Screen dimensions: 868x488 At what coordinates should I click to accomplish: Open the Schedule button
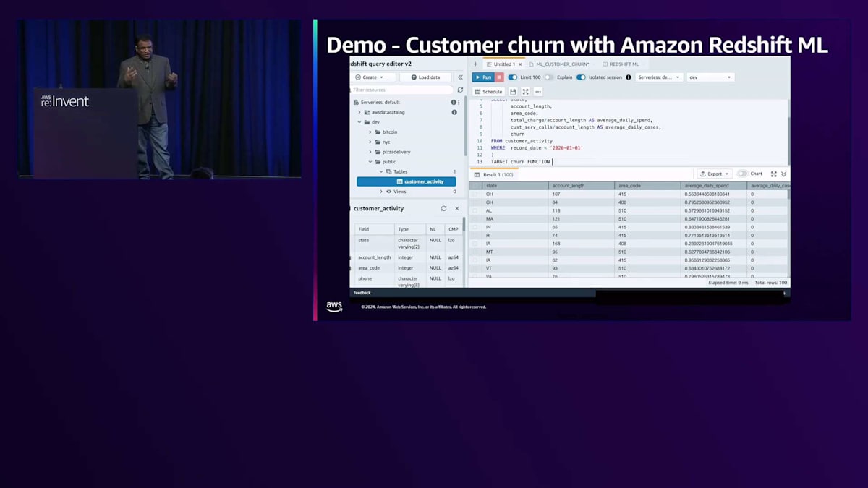[489, 92]
